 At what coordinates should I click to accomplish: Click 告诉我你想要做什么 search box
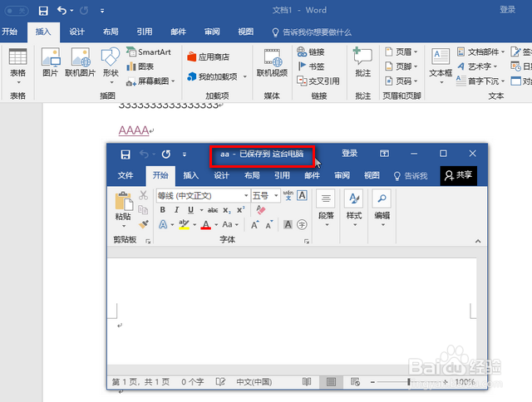(312, 32)
